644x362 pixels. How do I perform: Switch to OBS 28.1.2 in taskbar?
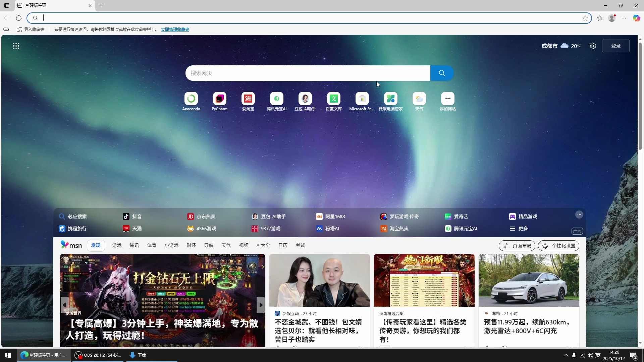(x=98, y=355)
